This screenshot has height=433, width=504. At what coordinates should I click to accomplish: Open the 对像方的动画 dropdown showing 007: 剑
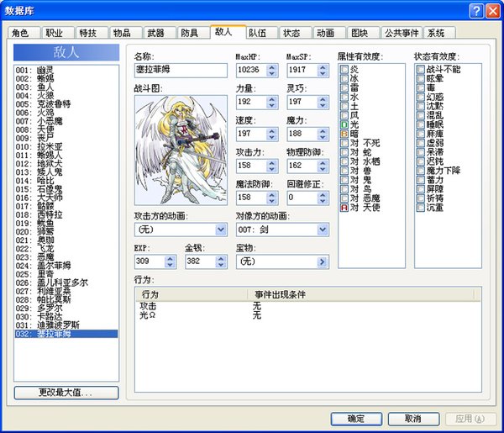(323, 229)
